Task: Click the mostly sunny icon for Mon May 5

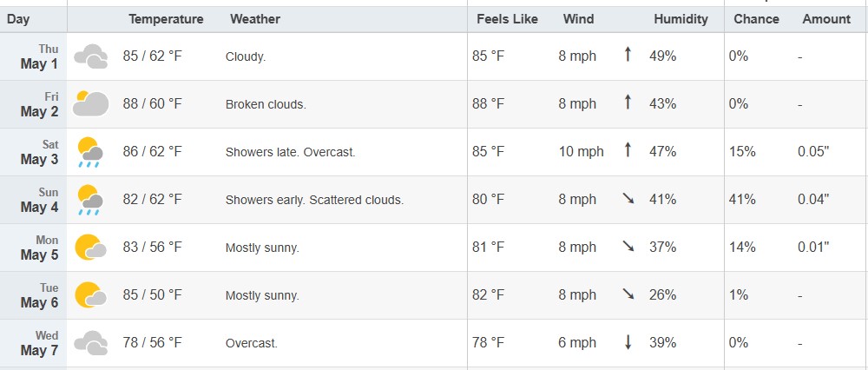Action: tap(90, 247)
